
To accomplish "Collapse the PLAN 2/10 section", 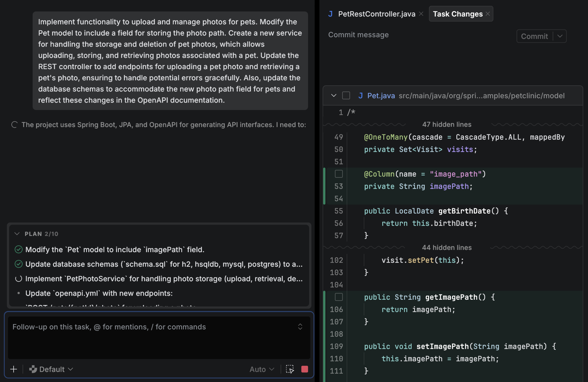I will point(17,234).
